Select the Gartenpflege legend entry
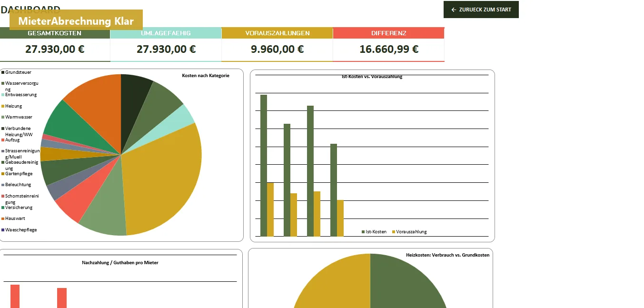The height and width of the screenshot is (308, 644). point(17,174)
